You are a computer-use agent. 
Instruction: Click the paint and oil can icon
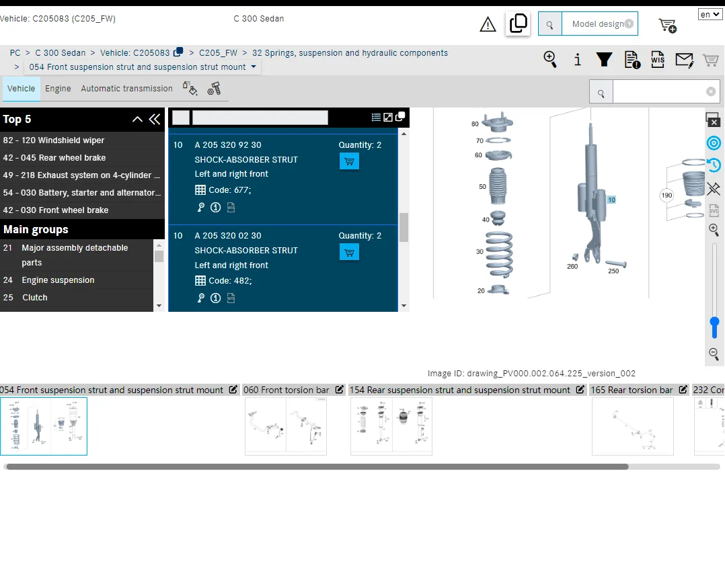pos(190,88)
